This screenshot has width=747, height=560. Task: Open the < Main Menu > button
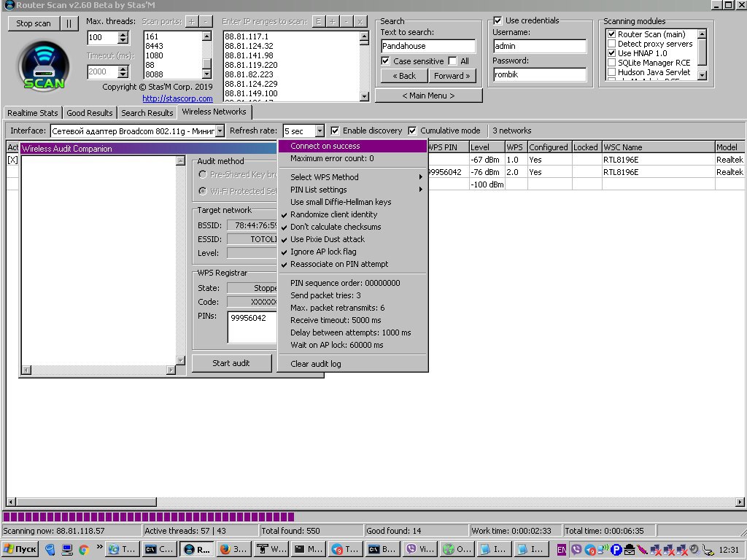click(429, 96)
